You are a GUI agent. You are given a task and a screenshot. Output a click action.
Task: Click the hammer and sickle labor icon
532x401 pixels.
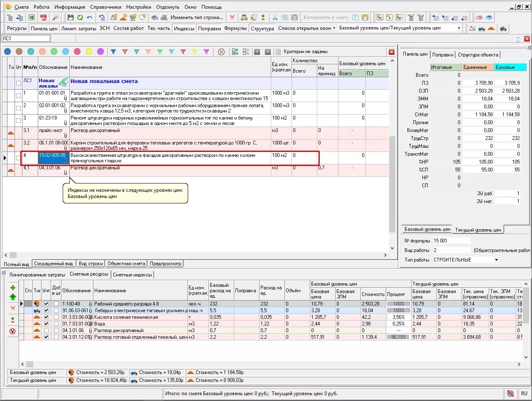(x=472, y=28)
